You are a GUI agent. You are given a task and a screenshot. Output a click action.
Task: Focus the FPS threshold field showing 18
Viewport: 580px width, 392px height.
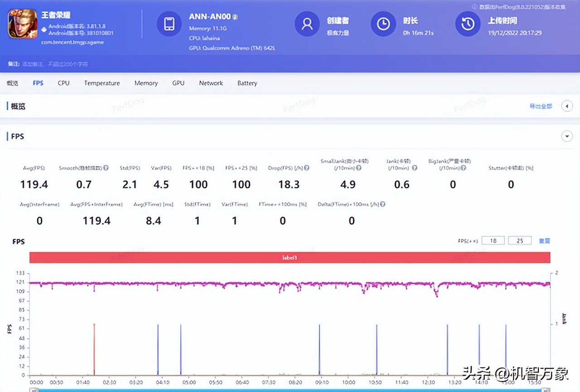tap(493, 241)
